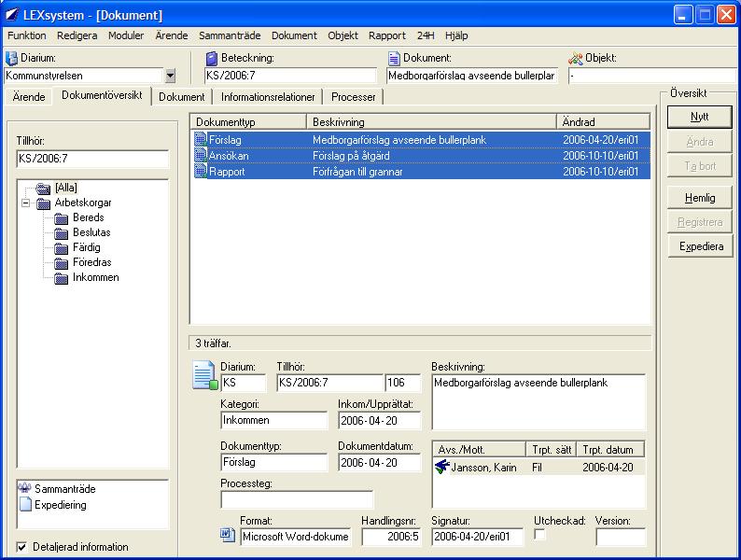This screenshot has height=560, width=741.
Task: Click the LEXsystem title bar app icon
Action: point(11,15)
